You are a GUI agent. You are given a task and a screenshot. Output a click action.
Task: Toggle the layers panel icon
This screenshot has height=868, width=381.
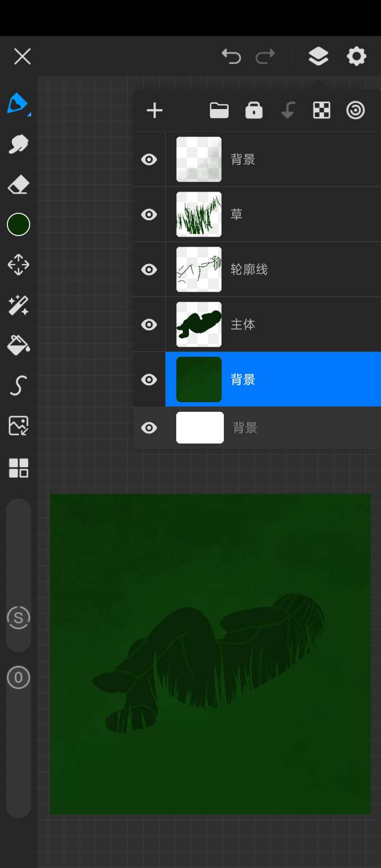pos(318,56)
